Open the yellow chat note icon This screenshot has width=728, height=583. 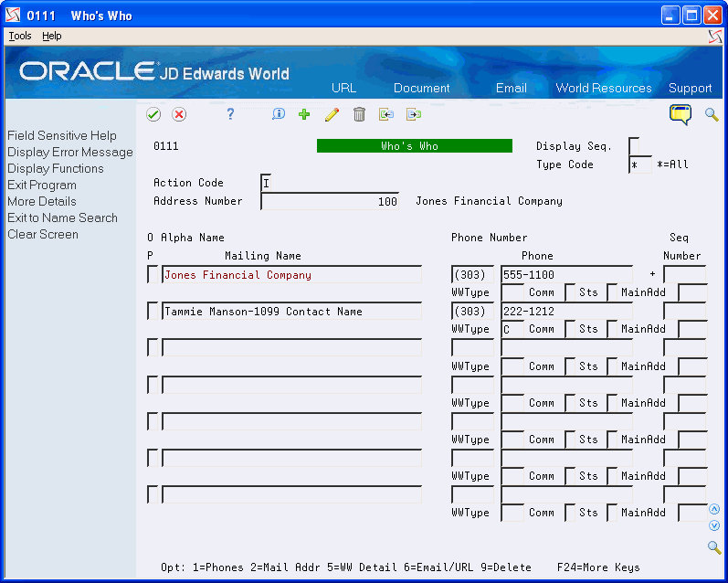click(681, 114)
